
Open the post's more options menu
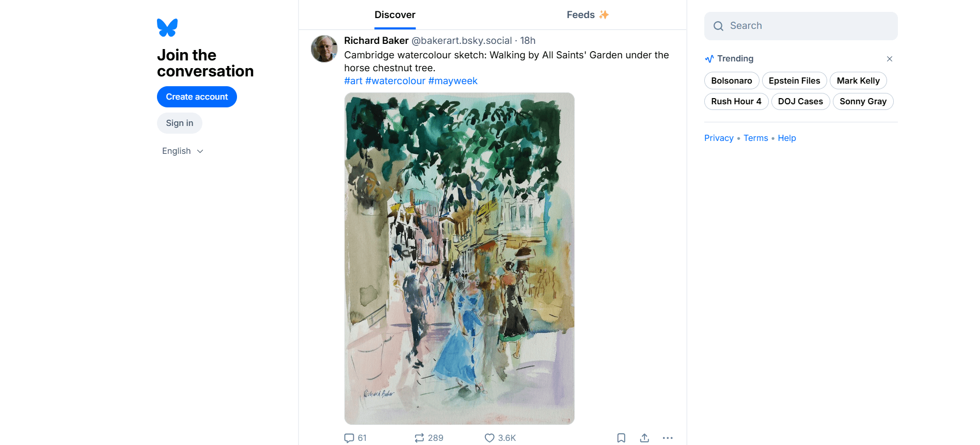point(668,438)
